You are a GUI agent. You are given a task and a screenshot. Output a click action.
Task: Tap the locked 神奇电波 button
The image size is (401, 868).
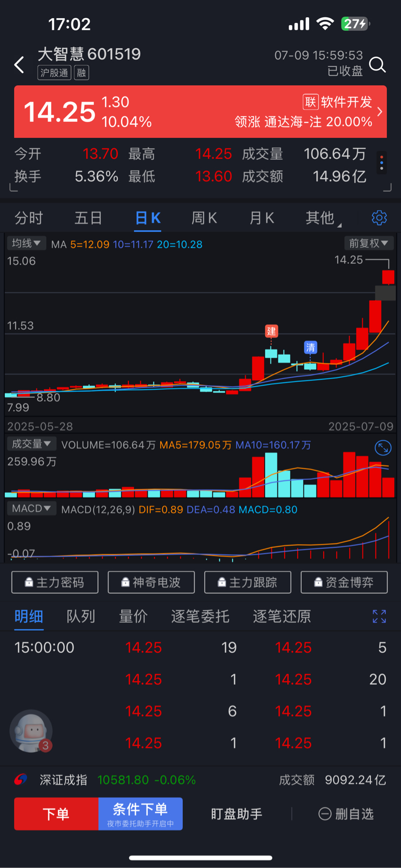coord(151,582)
